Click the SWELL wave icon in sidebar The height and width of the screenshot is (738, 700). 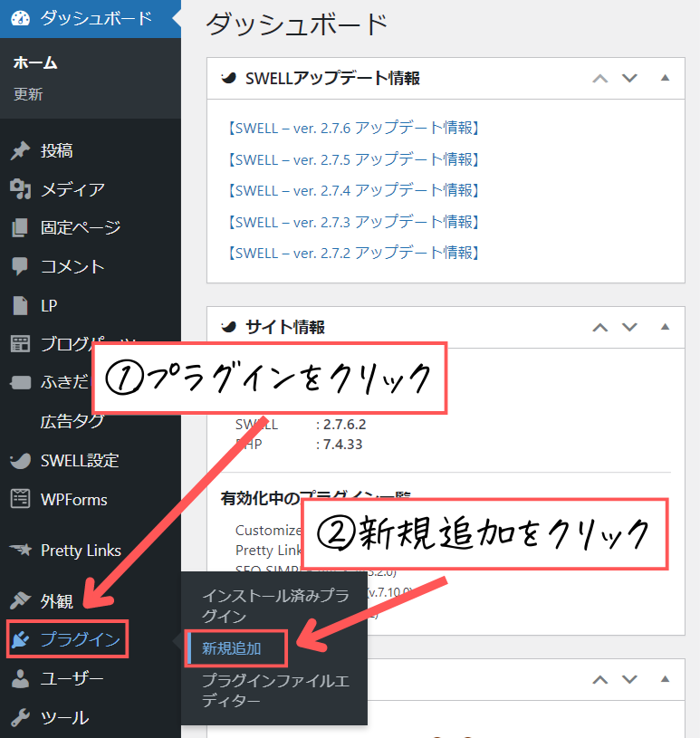pyautogui.click(x=20, y=461)
